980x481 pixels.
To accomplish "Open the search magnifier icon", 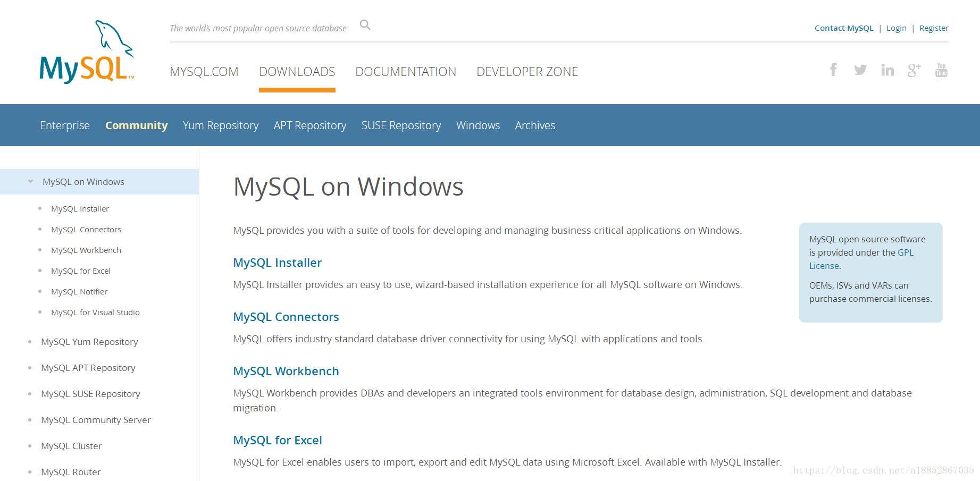I will coord(365,25).
